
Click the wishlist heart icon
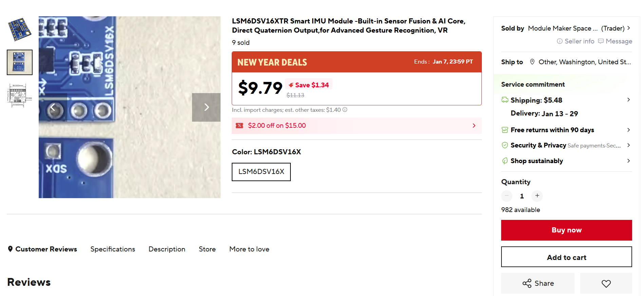606,283
